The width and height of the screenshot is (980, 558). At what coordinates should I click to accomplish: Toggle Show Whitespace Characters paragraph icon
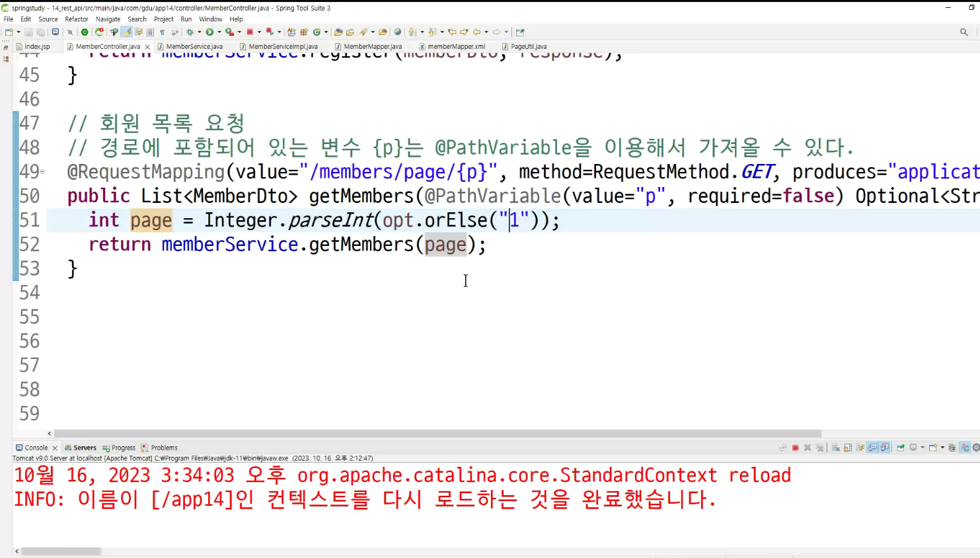162,32
